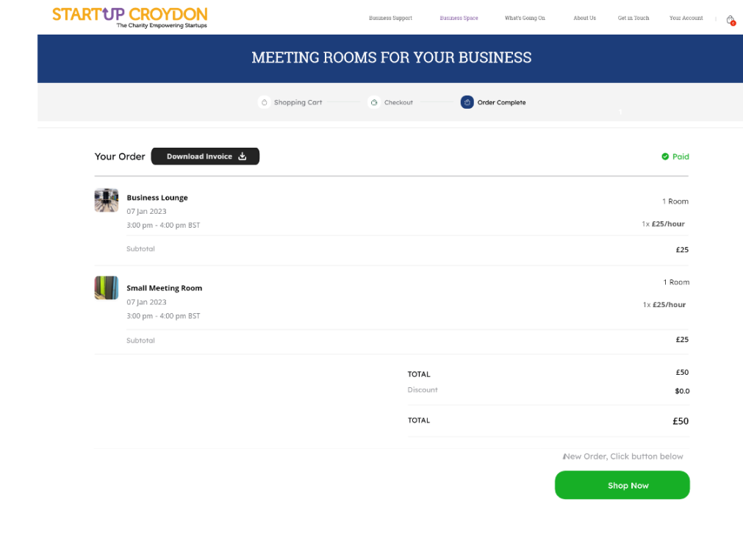Open the Get in Touch menu
This screenshot has height=560, width=743.
point(633,18)
